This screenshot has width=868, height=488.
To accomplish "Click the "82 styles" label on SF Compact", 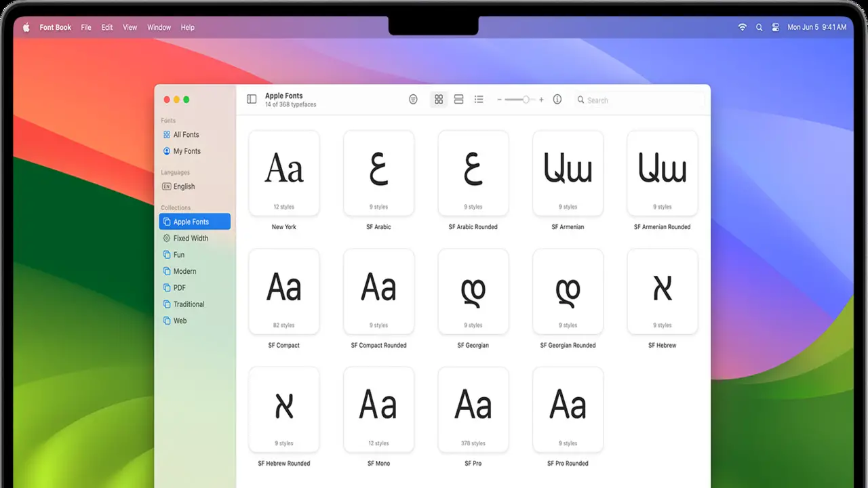I will [x=284, y=325].
